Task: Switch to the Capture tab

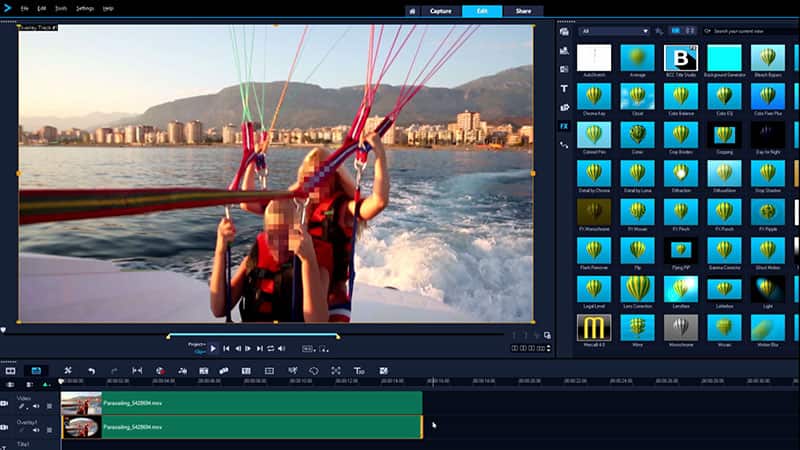Action: pyautogui.click(x=440, y=11)
